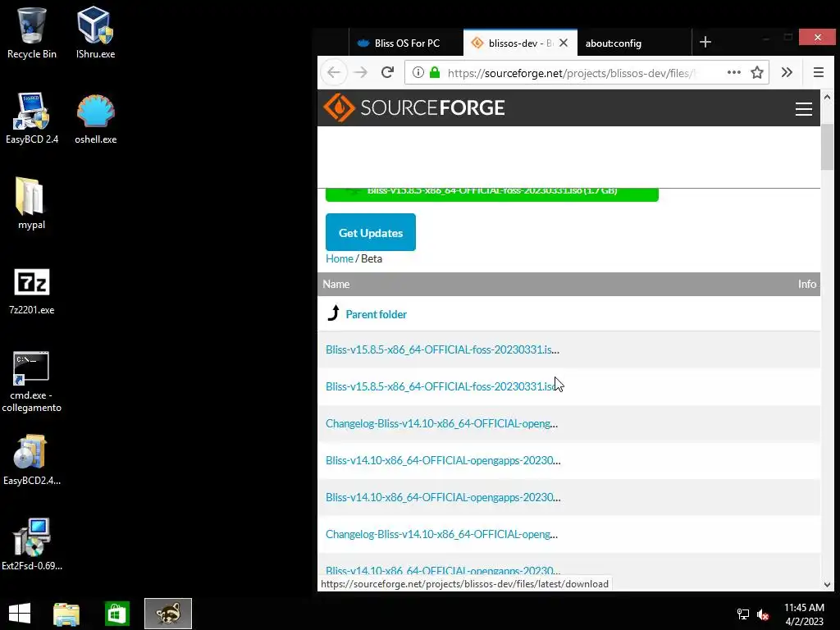840x630 pixels.
Task: Open second Bliss-v15.8.5 foss 20230331 file
Action: pos(442,387)
